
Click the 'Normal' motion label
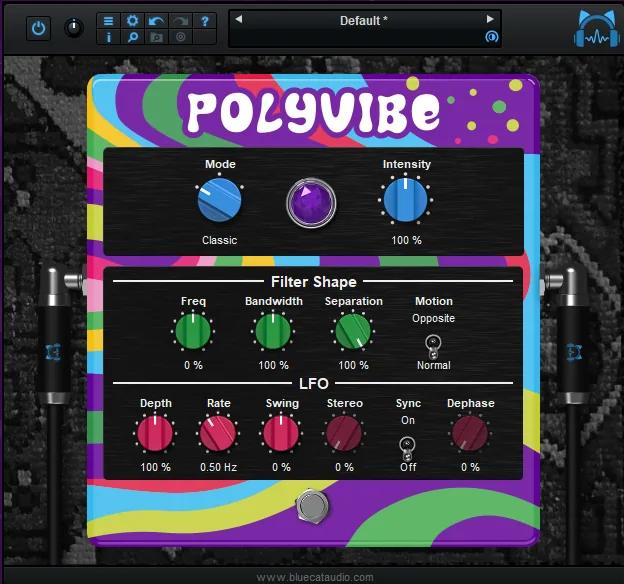point(434,365)
